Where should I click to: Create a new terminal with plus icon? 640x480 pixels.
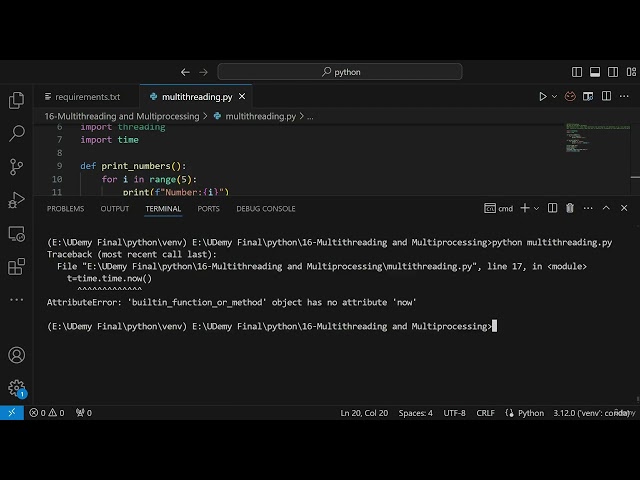[525, 208]
